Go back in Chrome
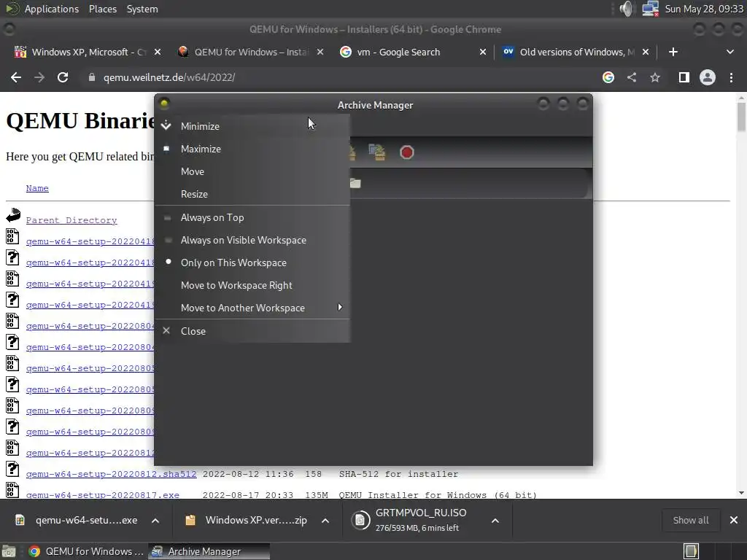747x560 pixels. (16, 77)
